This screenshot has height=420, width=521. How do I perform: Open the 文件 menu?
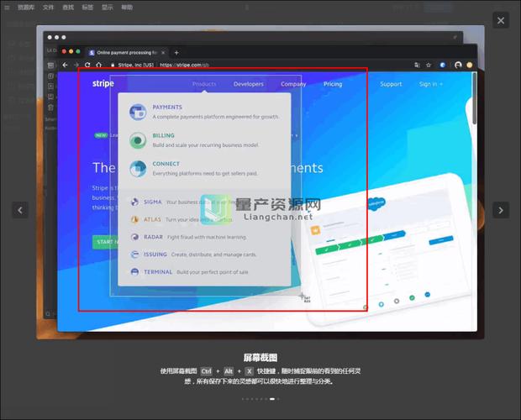click(48, 8)
